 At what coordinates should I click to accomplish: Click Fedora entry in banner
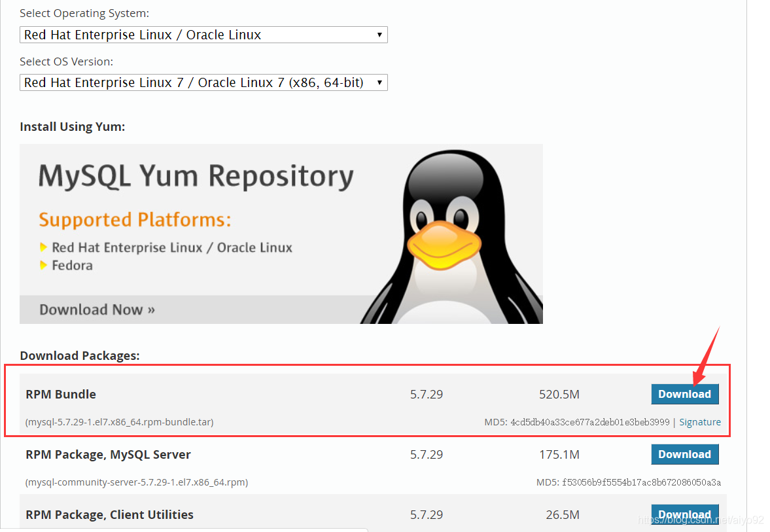[x=72, y=265]
